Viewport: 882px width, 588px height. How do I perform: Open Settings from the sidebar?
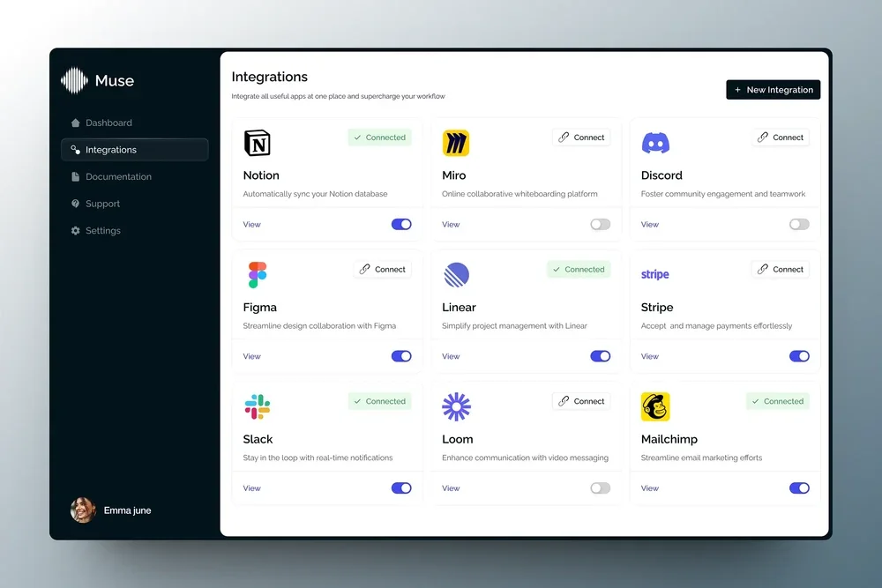pyautogui.click(x=134, y=230)
